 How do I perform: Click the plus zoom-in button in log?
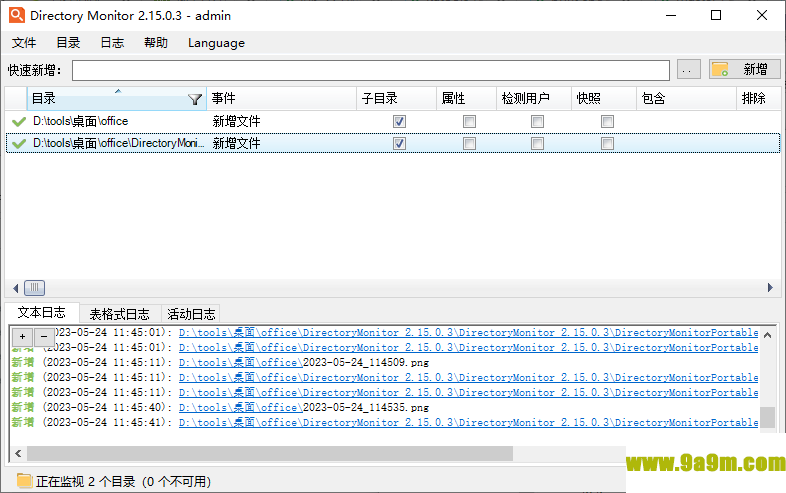pyautogui.click(x=22, y=337)
